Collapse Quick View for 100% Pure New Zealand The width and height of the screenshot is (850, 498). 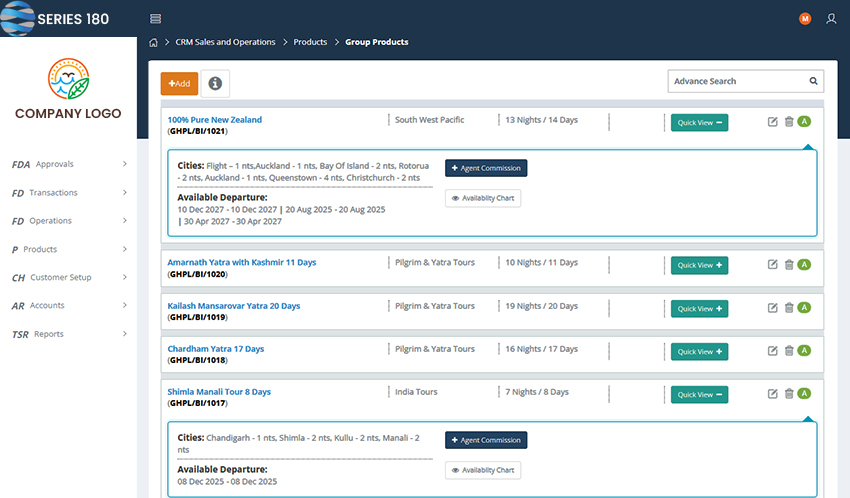tap(699, 123)
